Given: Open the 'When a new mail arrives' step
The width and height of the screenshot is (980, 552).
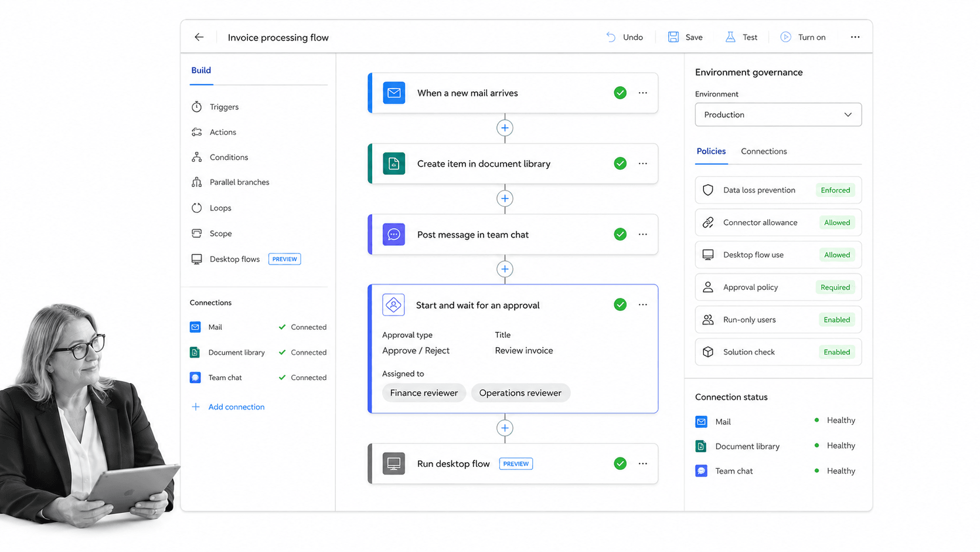Looking at the screenshot, I should pyautogui.click(x=513, y=93).
